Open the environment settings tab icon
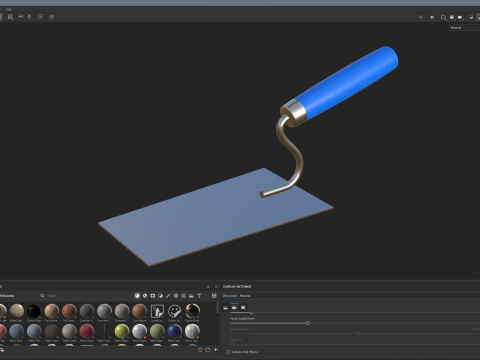Image resolution: width=480 pixels, height=360 pixels. click(x=226, y=308)
